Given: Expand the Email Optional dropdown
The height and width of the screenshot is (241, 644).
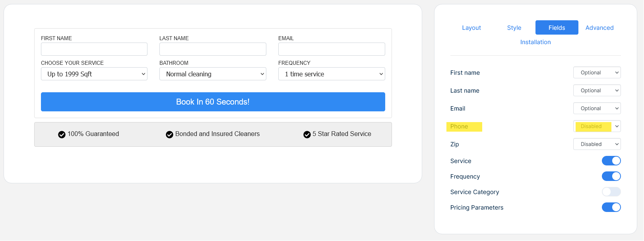Looking at the screenshot, I should point(597,108).
